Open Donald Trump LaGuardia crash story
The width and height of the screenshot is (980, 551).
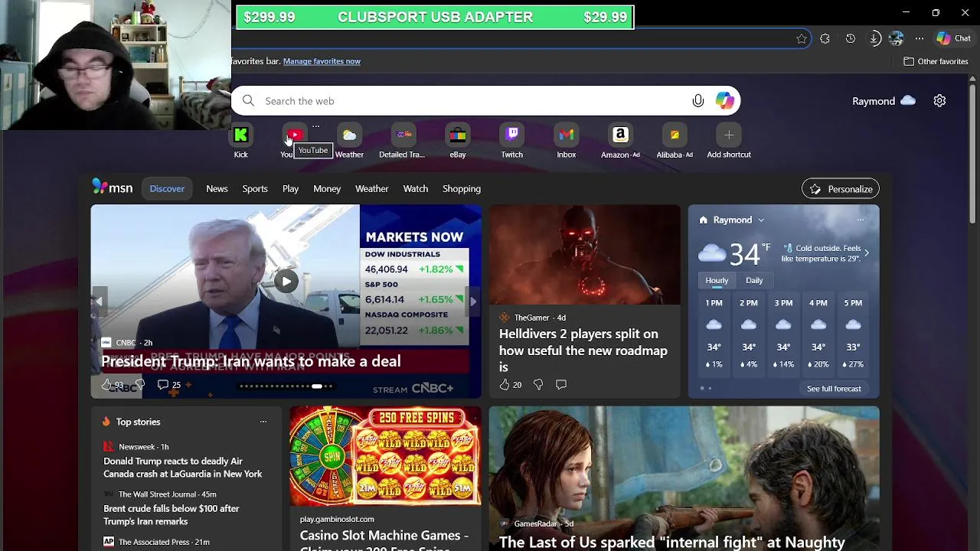pyautogui.click(x=183, y=468)
